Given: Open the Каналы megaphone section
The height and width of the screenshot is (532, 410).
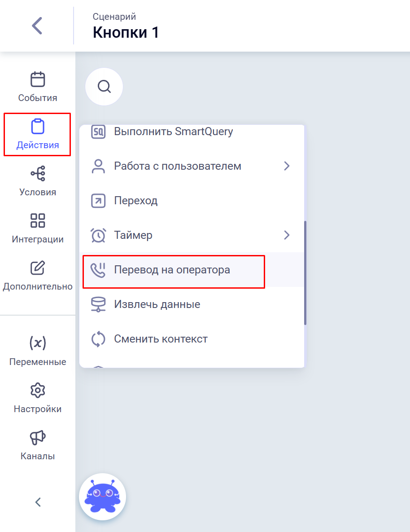Looking at the screenshot, I should coord(38,445).
